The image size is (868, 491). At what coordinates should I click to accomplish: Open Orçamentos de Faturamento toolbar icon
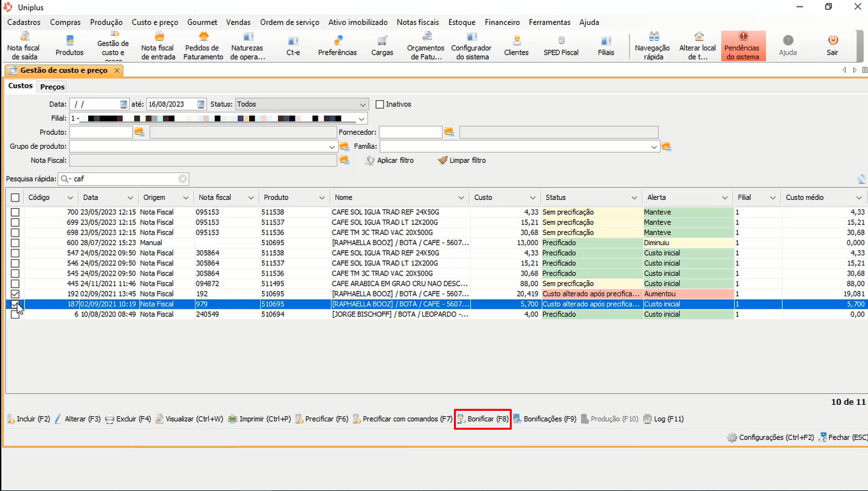(x=426, y=46)
